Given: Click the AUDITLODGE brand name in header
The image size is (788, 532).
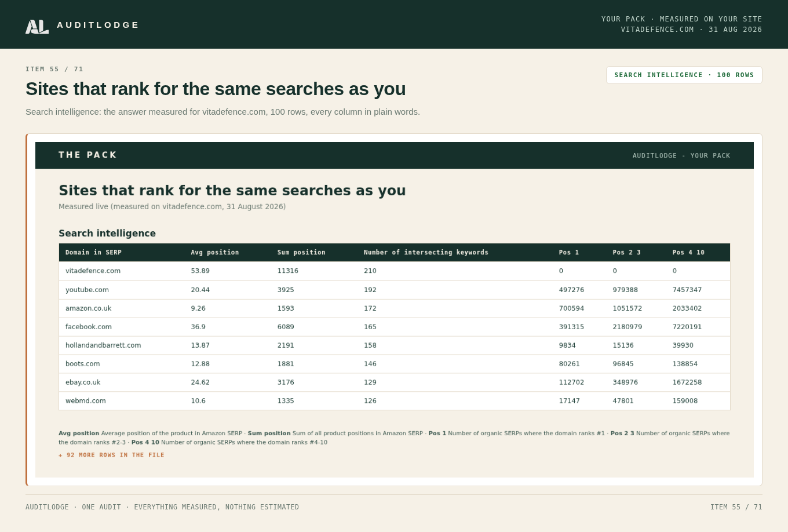Looking at the screenshot, I should coord(98,25).
